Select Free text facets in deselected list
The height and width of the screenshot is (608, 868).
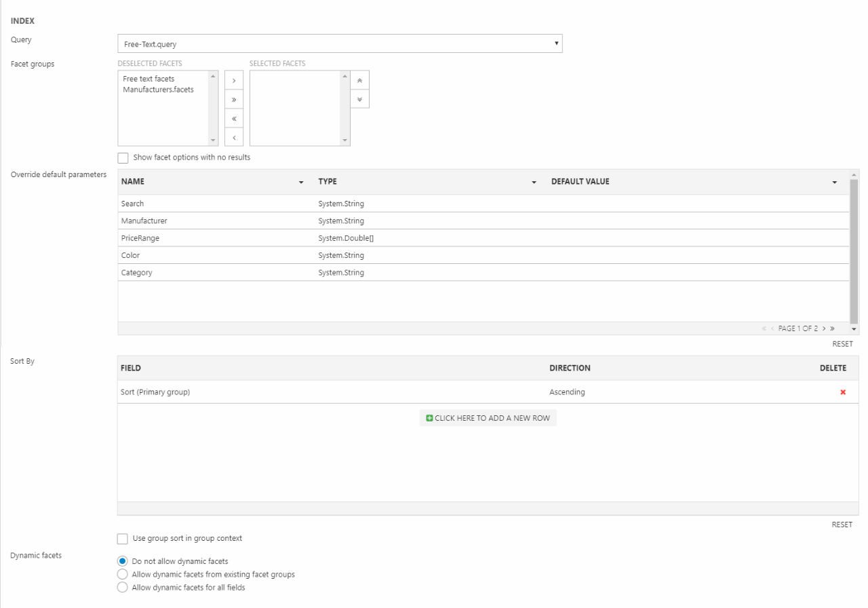point(149,79)
